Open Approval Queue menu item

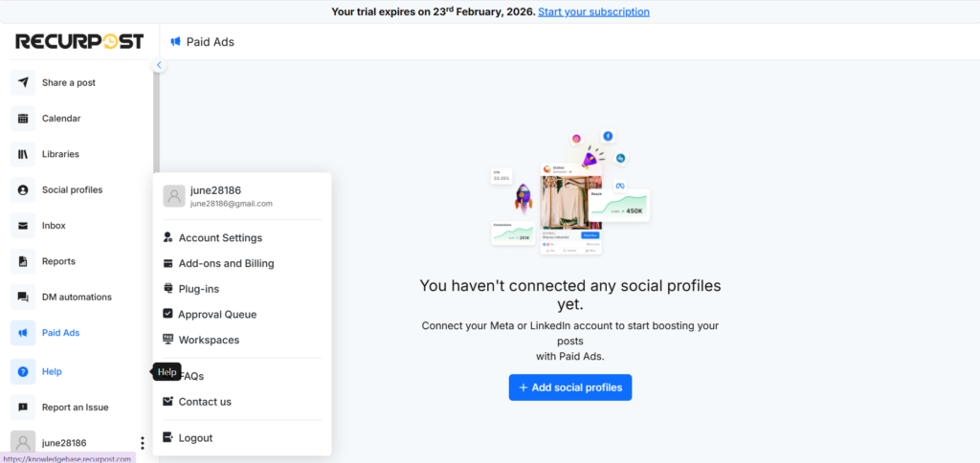(x=217, y=314)
